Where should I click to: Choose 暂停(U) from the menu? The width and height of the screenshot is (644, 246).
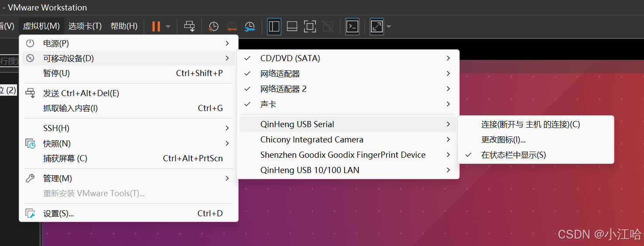click(128, 73)
